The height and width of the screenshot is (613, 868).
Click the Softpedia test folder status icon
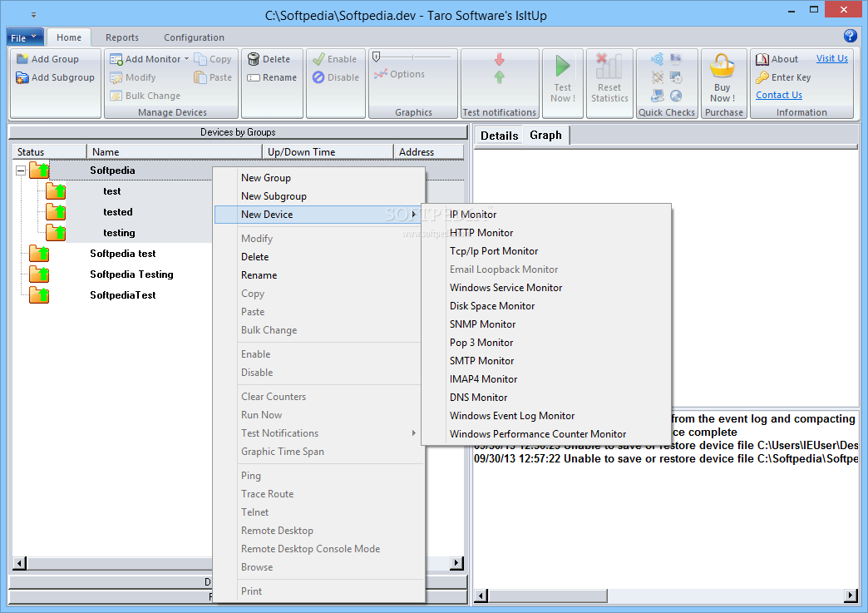coord(39,254)
